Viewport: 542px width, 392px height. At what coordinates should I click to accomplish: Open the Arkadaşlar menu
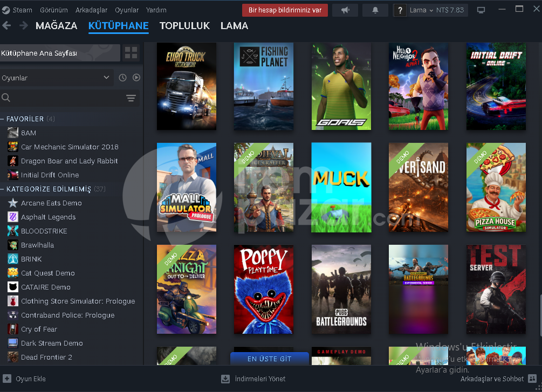tap(91, 10)
